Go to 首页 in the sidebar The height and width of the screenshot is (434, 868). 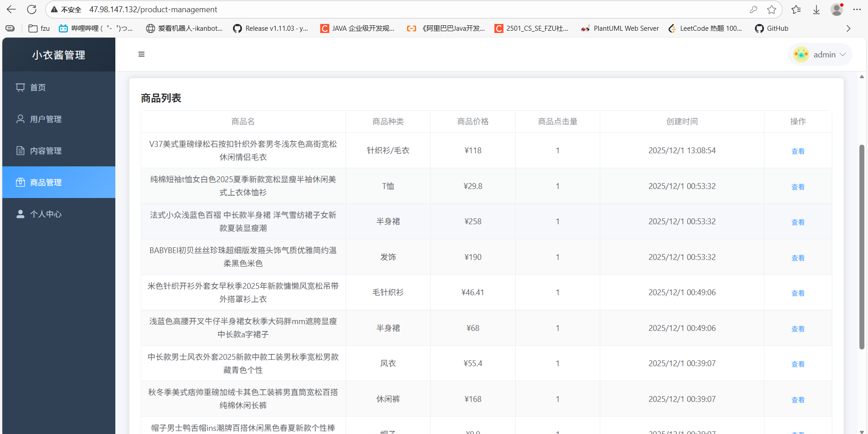[59, 87]
